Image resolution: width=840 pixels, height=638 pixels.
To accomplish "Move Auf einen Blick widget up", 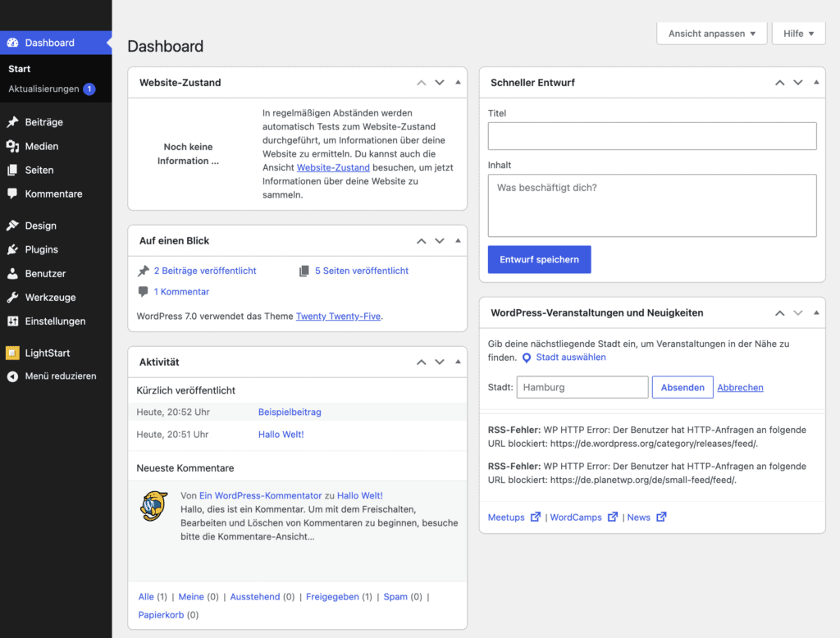I will 422,241.
